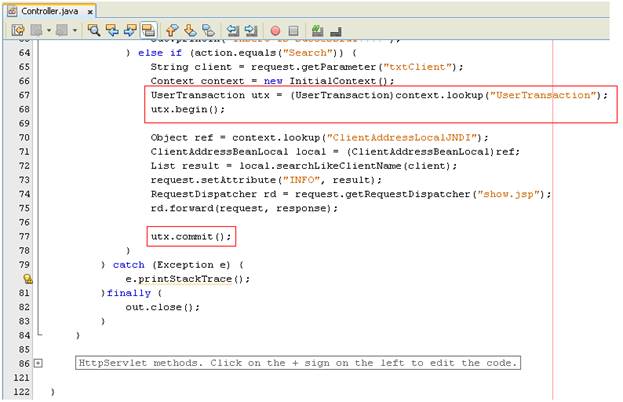
Task: Jump to Next Bookmark down-arrow icon
Action: click(190, 30)
